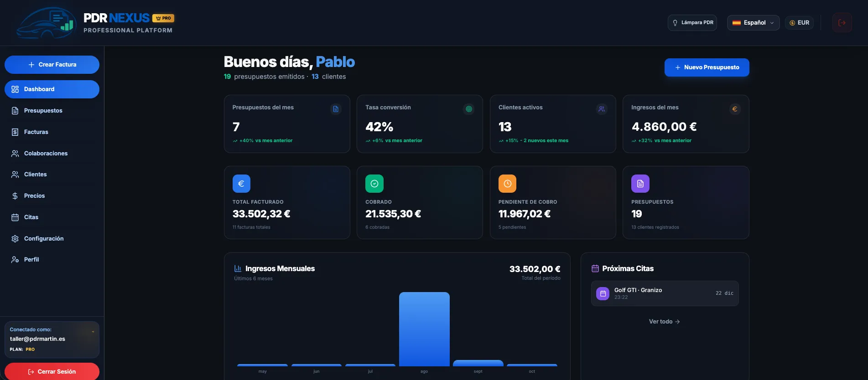Open Citas in the sidebar

52,217
